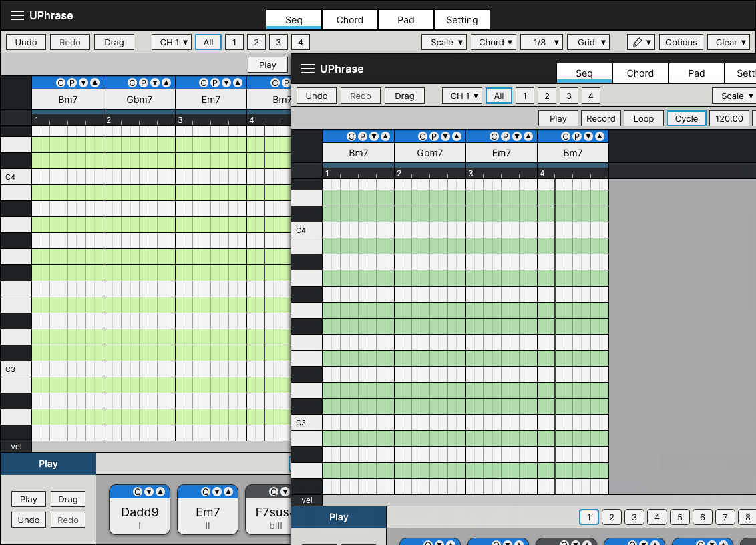Open the Grid dropdown

pos(588,43)
